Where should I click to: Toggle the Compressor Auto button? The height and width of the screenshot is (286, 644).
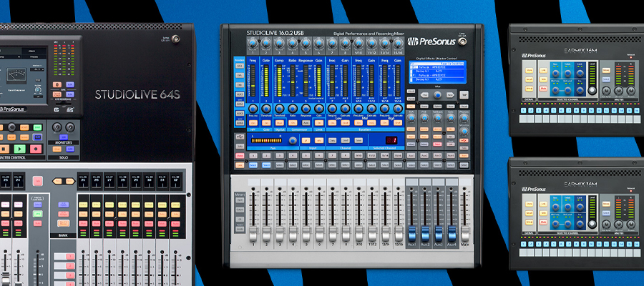click(306, 123)
